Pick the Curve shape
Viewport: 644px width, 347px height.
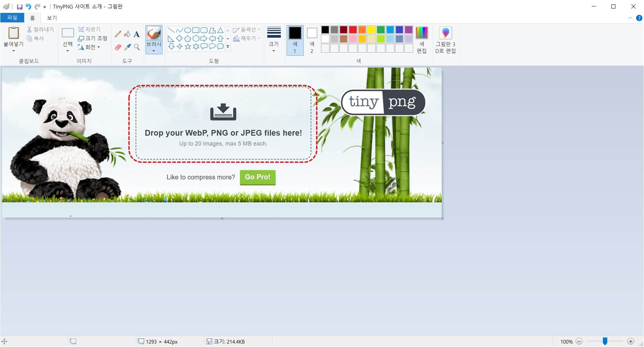179,30
